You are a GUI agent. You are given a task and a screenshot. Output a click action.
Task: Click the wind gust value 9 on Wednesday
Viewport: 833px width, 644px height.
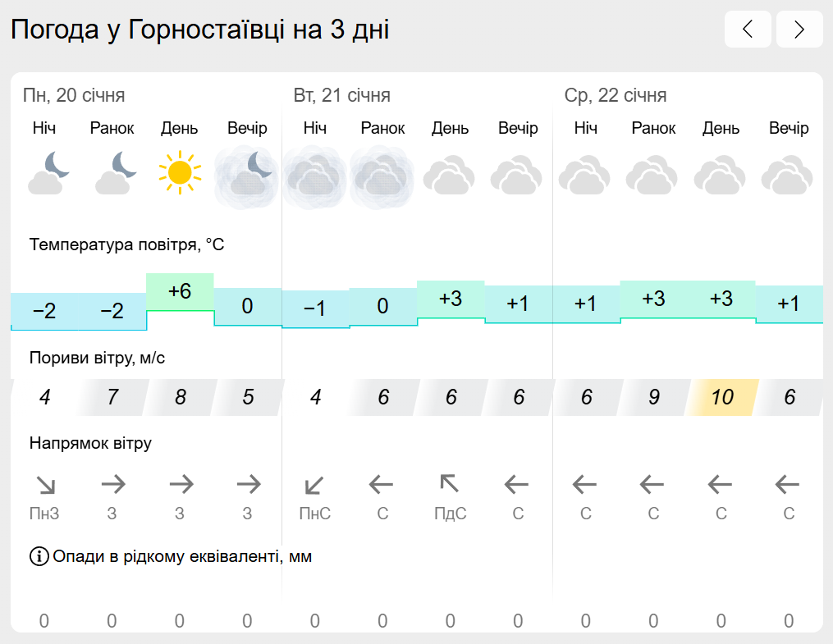click(653, 398)
